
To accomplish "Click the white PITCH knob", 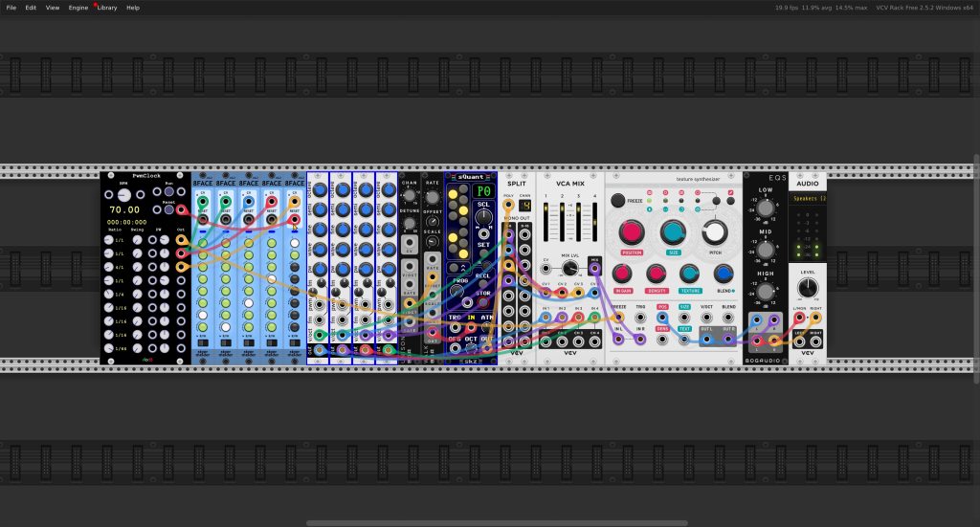I will pyautogui.click(x=714, y=231).
